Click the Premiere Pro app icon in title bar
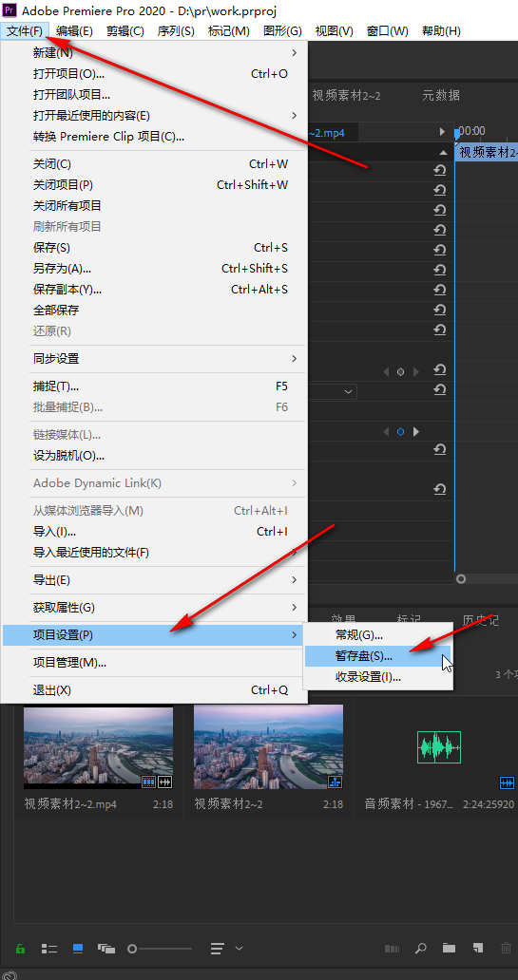Image resolution: width=518 pixels, height=980 pixels. pyautogui.click(x=9, y=10)
